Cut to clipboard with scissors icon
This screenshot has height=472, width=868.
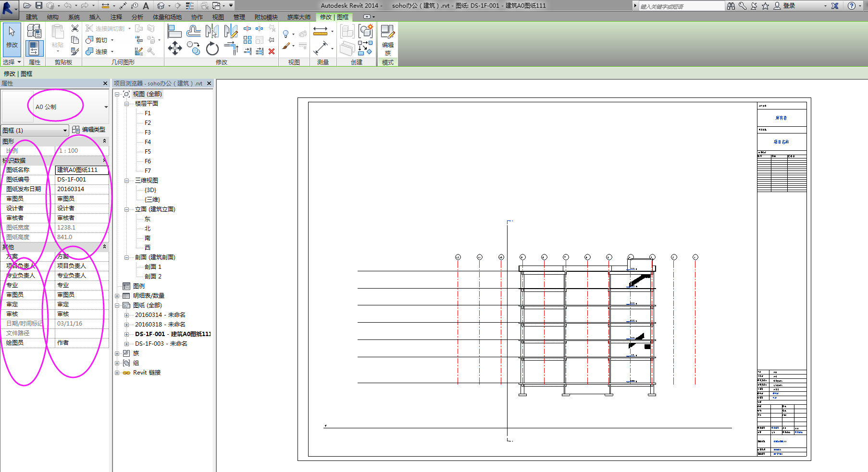pos(75,28)
